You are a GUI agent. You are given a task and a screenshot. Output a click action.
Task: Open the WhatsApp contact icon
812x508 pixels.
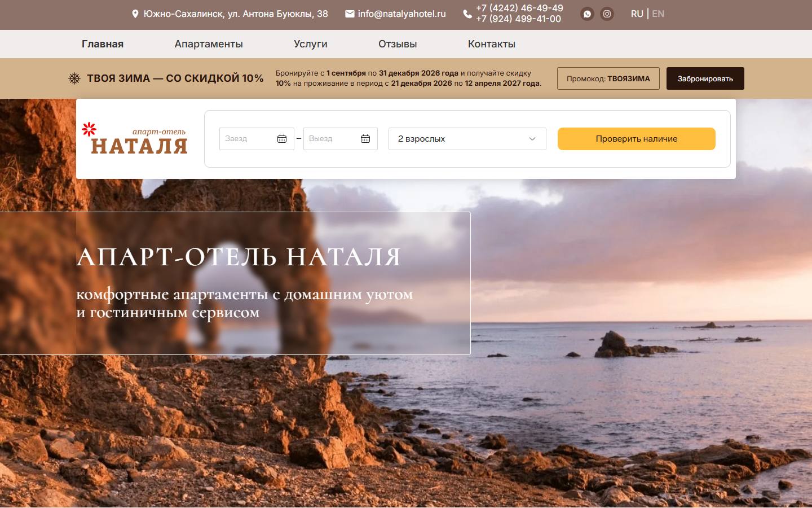[587, 14]
